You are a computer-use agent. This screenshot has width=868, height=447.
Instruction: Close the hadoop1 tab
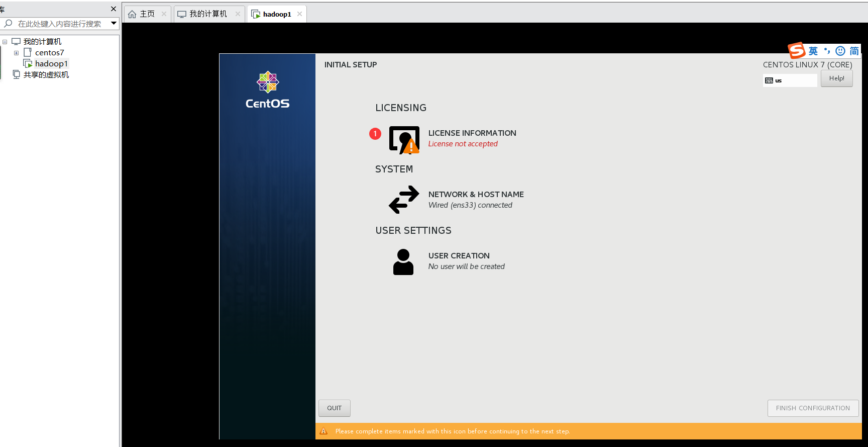click(x=299, y=14)
